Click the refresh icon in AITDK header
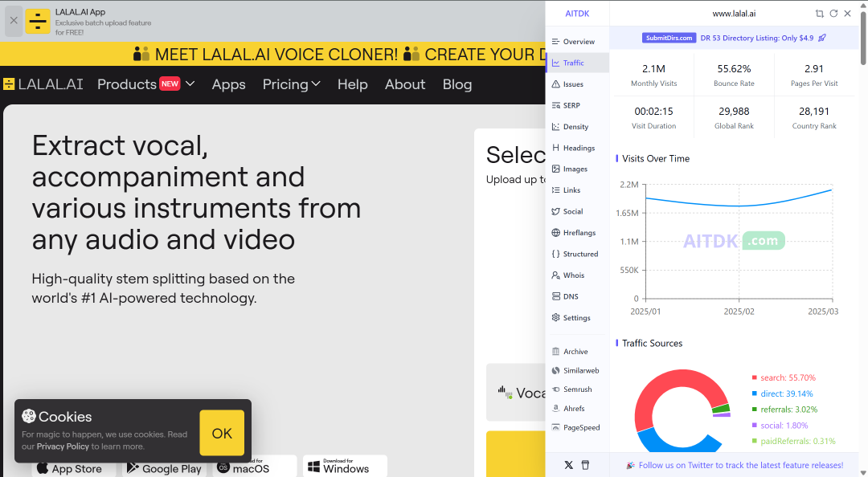The image size is (868, 477). 833,14
